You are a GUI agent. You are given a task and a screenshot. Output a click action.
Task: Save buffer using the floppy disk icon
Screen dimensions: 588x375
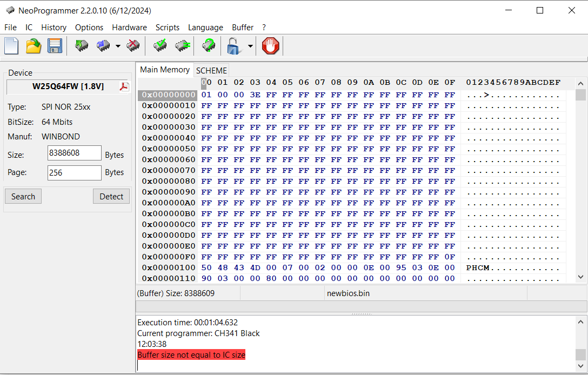click(x=55, y=46)
